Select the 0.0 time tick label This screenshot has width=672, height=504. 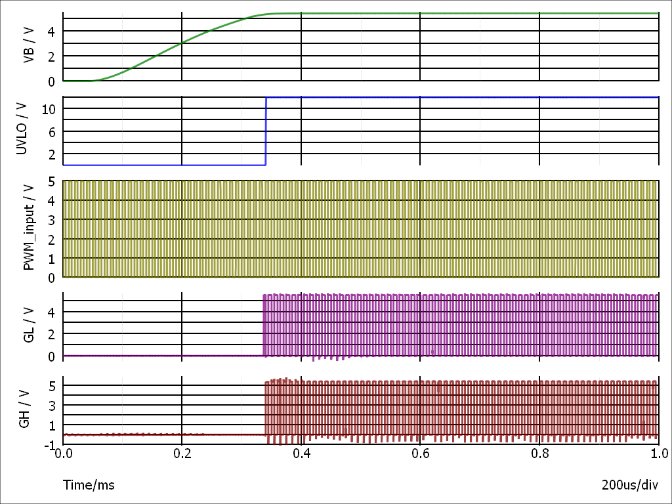click(x=63, y=455)
